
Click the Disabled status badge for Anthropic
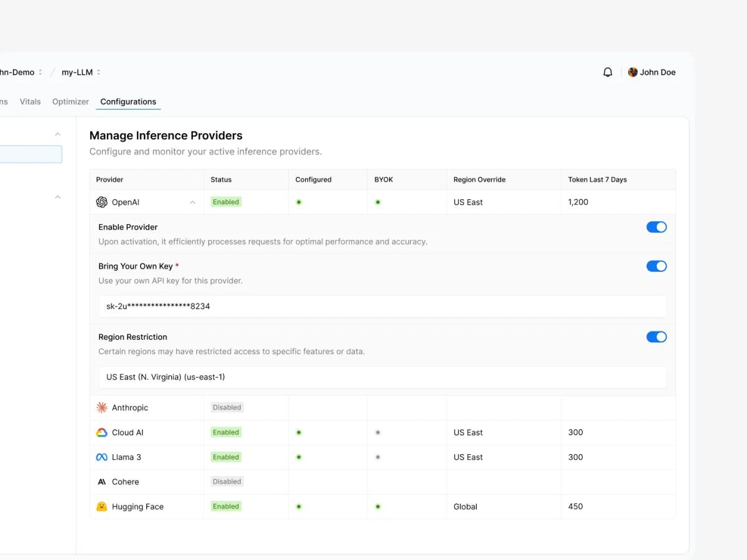pos(227,408)
